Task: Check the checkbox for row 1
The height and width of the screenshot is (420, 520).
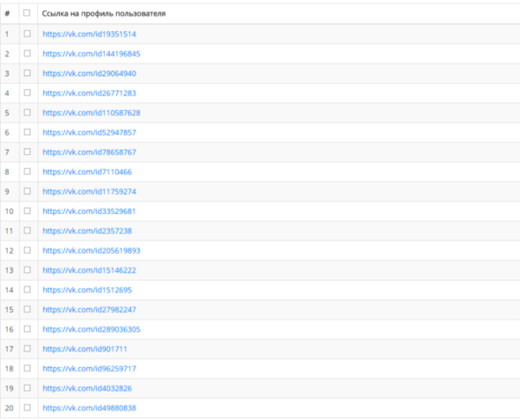Action: [27, 34]
